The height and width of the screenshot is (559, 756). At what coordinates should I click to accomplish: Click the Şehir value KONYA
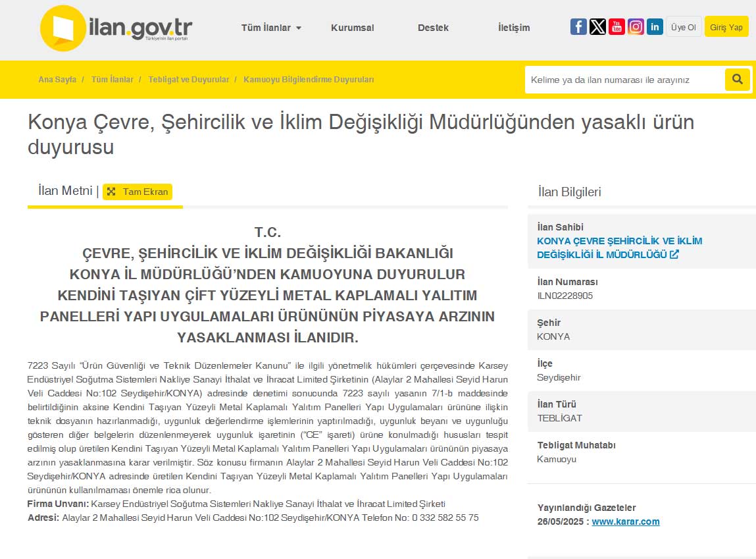(x=553, y=336)
